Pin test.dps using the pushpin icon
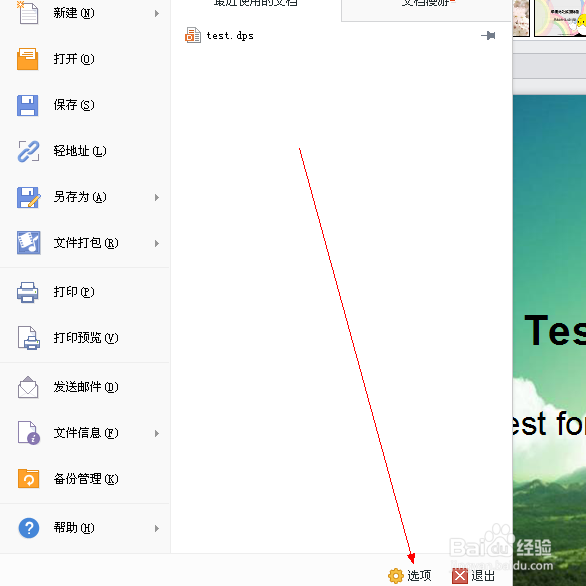The height and width of the screenshot is (586, 586). pos(488,36)
